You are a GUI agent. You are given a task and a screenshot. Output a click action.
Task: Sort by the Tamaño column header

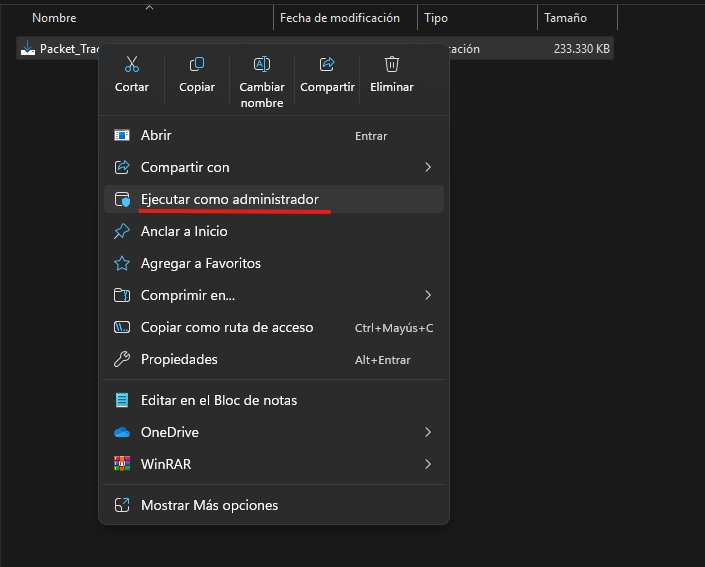tap(566, 18)
